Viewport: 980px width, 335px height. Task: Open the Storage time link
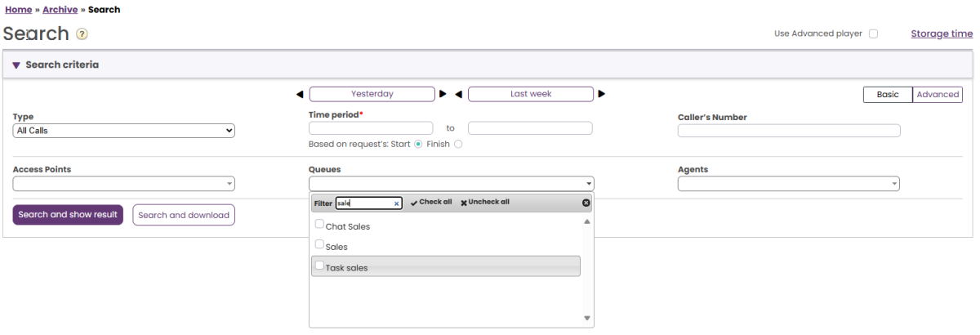(x=942, y=34)
